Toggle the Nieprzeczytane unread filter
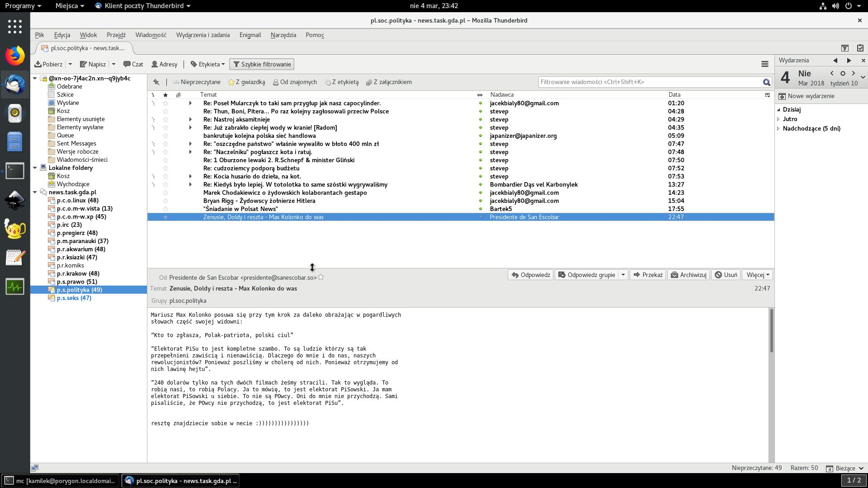 (x=197, y=82)
